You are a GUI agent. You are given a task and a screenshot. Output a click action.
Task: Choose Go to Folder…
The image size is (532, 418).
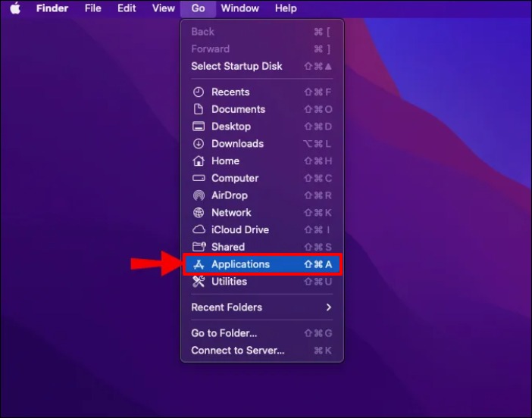pos(262,333)
